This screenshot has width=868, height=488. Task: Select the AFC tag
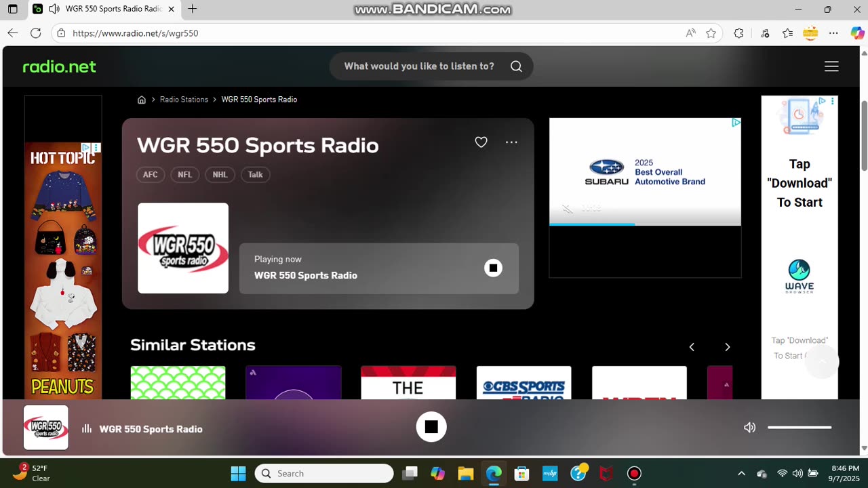pos(151,175)
